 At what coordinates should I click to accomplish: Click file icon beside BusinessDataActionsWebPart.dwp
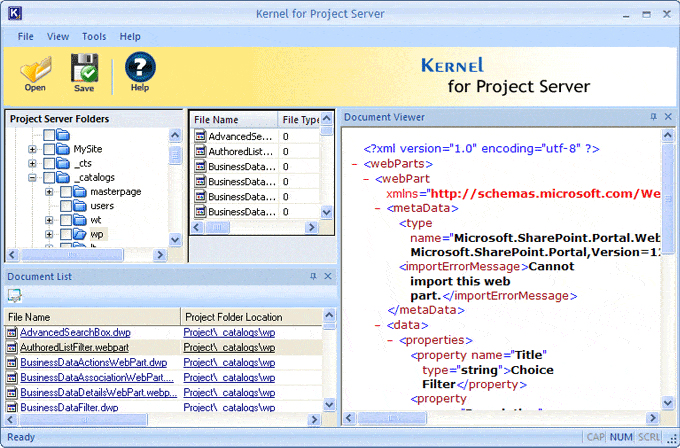[x=12, y=363]
